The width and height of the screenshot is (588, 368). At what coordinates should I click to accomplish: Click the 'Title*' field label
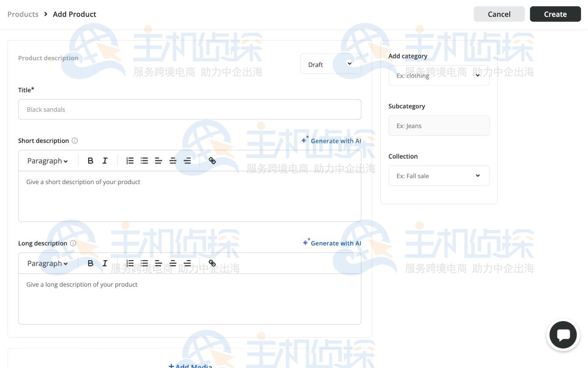(x=26, y=90)
